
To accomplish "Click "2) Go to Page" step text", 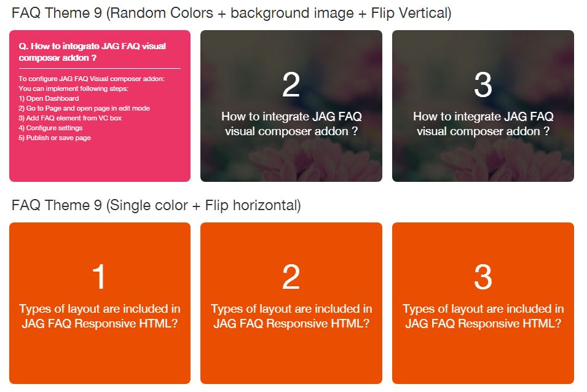I will (84, 108).
